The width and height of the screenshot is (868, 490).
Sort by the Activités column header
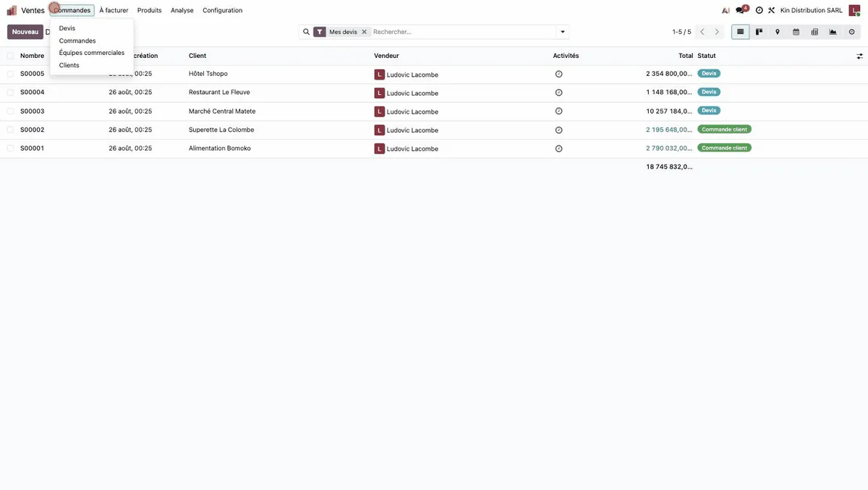click(566, 56)
